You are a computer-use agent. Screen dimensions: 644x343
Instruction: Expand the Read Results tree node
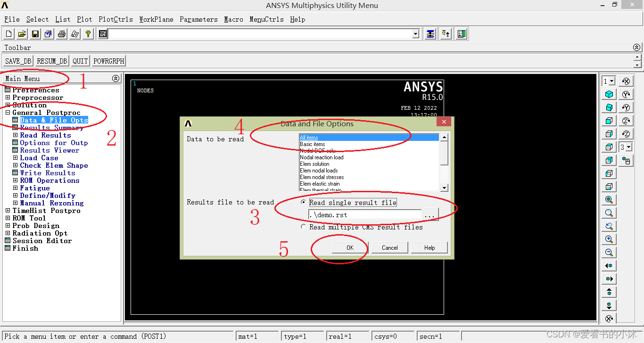[x=16, y=135]
